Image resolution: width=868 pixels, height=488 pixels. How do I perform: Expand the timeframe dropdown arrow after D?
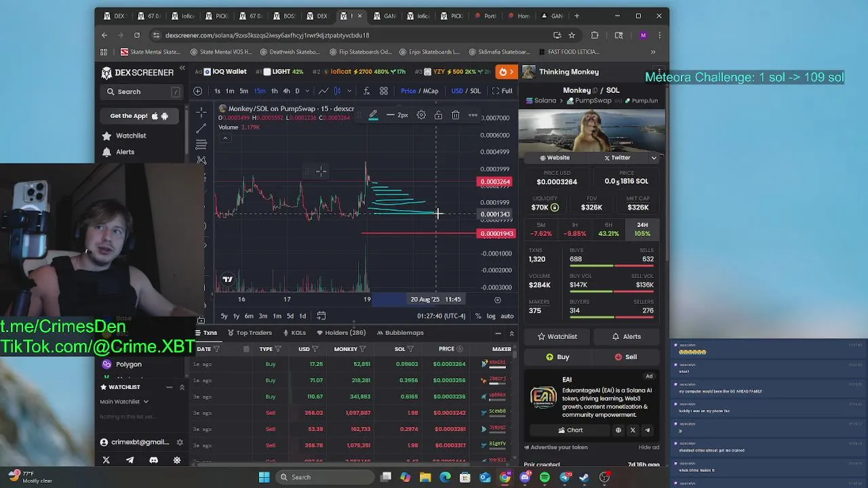pyautogui.click(x=307, y=91)
